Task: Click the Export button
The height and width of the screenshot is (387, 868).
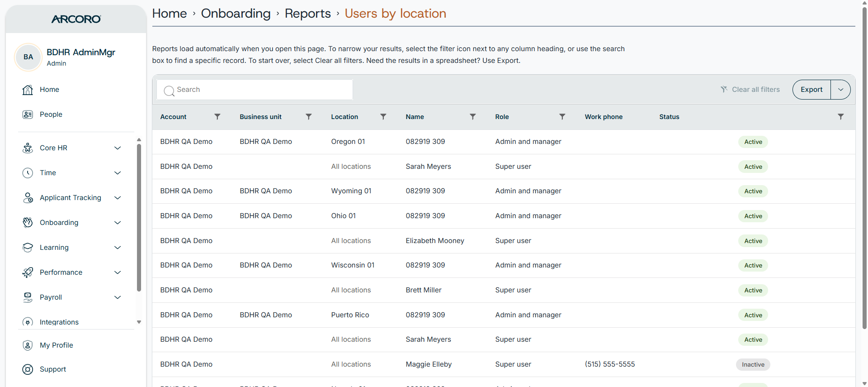Action: pos(811,90)
